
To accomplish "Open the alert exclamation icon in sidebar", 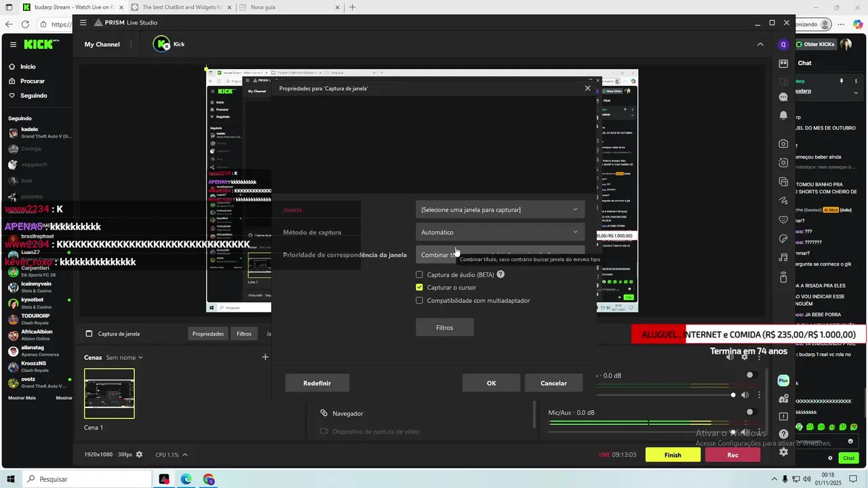I will 783,417.
